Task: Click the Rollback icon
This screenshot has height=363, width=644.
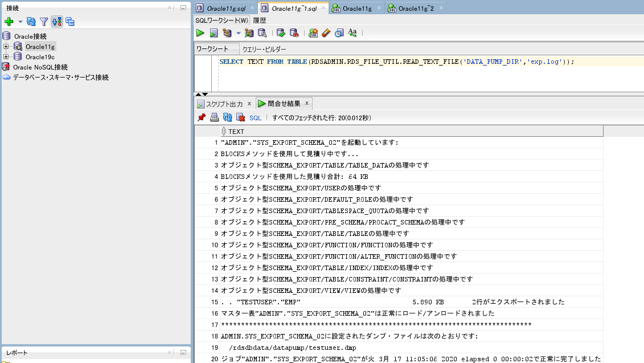Action: click(x=294, y=33)
